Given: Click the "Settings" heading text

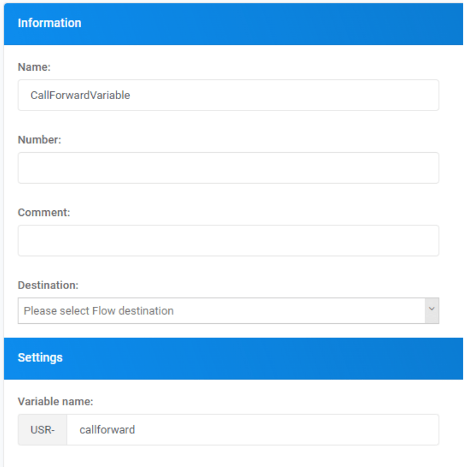Looking at the screenshot, I should (x=40, y=358).
